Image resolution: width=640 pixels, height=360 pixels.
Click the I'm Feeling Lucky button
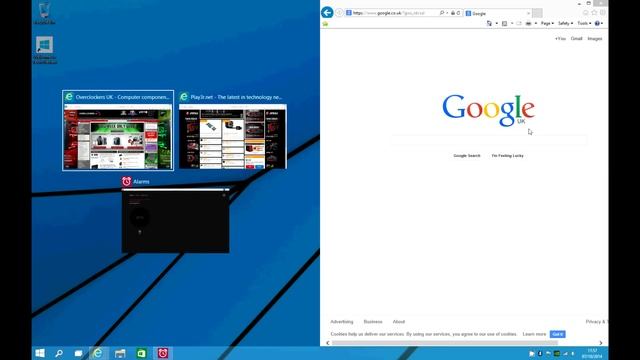click(x=507, y=156)
